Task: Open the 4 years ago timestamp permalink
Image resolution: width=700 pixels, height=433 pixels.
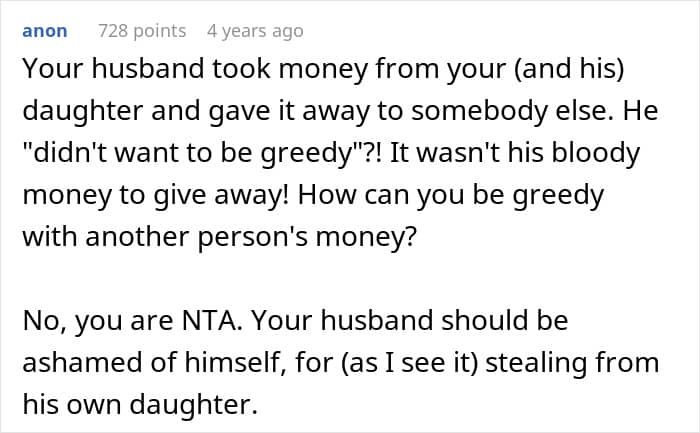Action: point(255,31)
